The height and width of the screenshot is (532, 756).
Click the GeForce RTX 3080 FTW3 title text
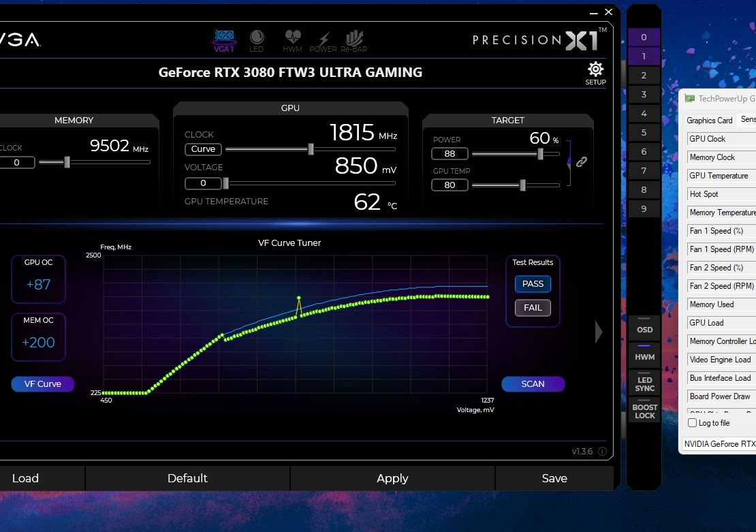290,72
